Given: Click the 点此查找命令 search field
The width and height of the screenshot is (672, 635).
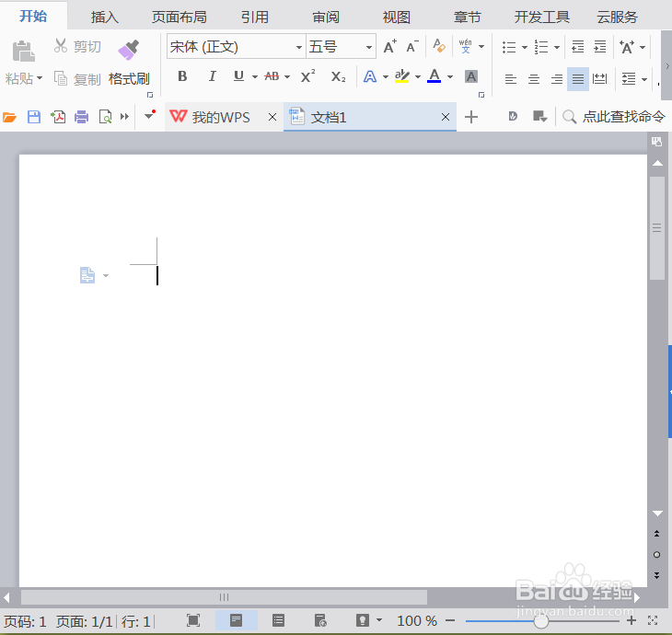Looking at the screenshot, I should coord(614,117).
